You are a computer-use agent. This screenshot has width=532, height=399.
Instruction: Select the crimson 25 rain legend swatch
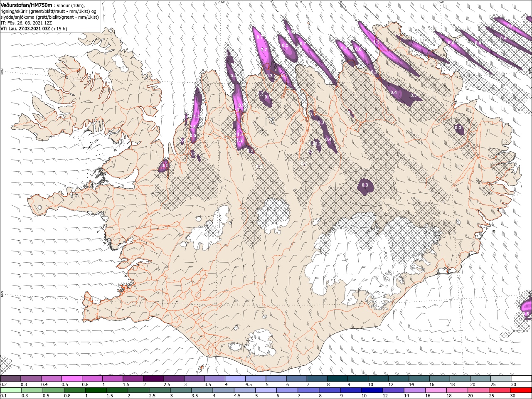point(500,390)
